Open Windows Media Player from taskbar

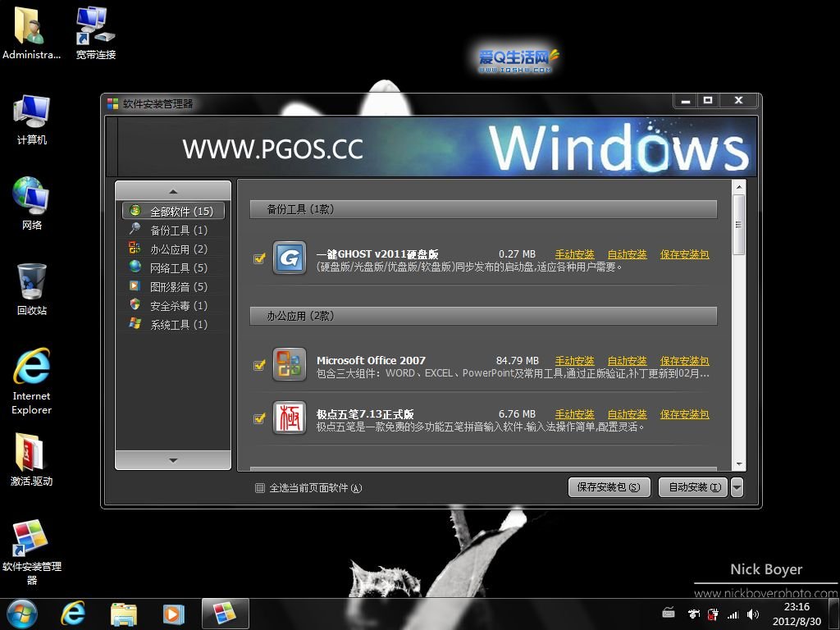(173, 614)
